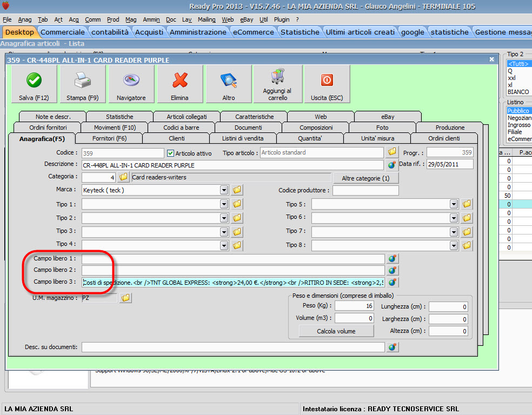Open the Statistiche tab in article window
Screen dimensions: 532x415
119,117
